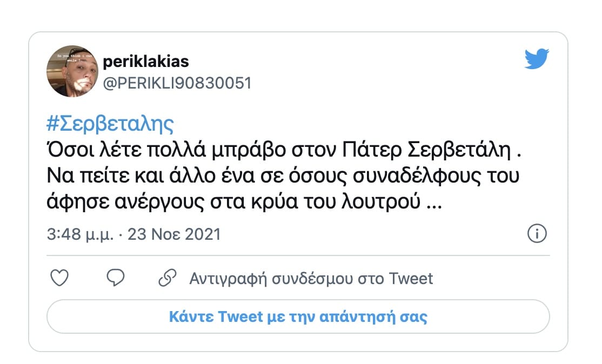
Task: Tap the circled information icon
Action: [x=537, y=234]
